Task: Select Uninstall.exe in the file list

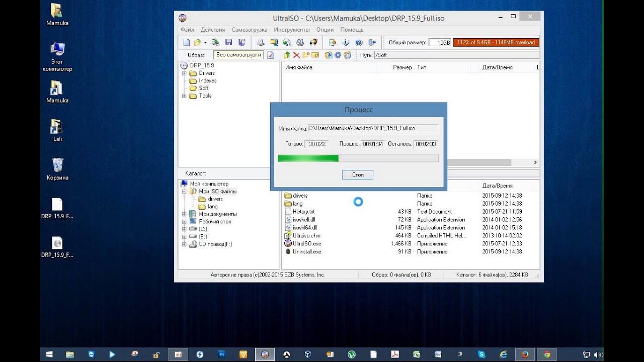Action: pyautogui.click(x=307, y=252)
